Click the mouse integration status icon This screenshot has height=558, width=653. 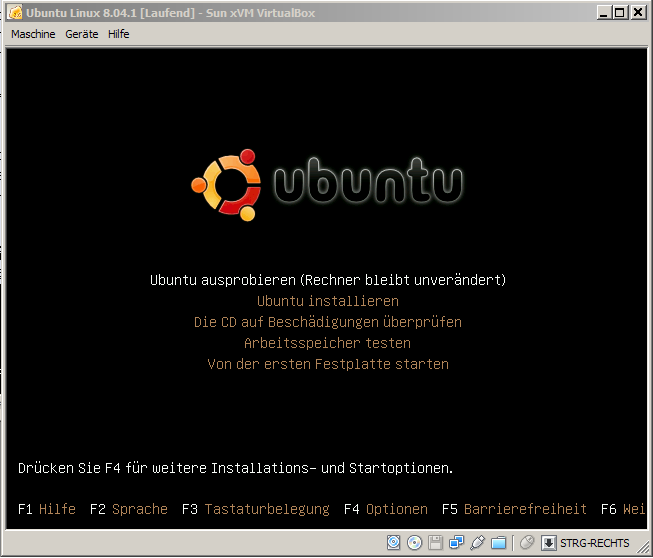527,542
